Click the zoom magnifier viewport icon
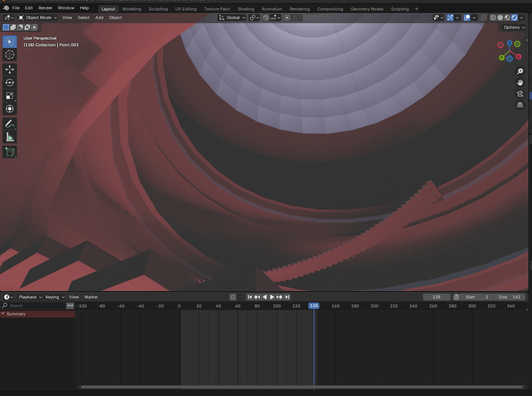The width and height of the screenshot is (532, 396). 520,71
